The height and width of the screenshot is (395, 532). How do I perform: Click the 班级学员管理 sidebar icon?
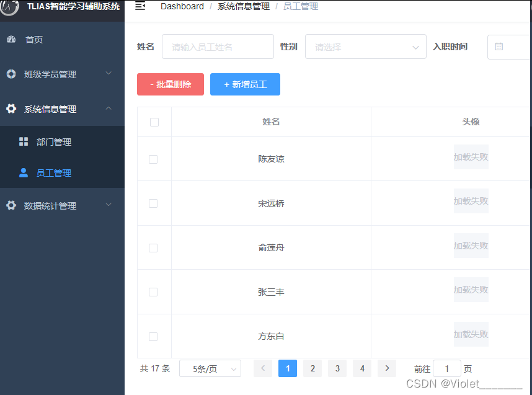pos(11,74)
